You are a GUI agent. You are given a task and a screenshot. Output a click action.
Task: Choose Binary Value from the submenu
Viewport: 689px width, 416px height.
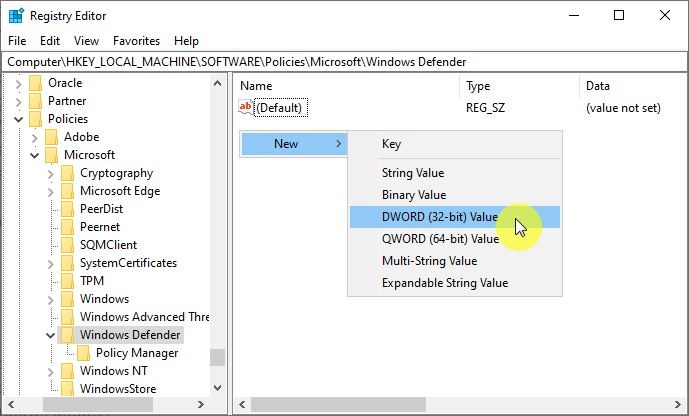pyautogui.click(x=455, y=195)
